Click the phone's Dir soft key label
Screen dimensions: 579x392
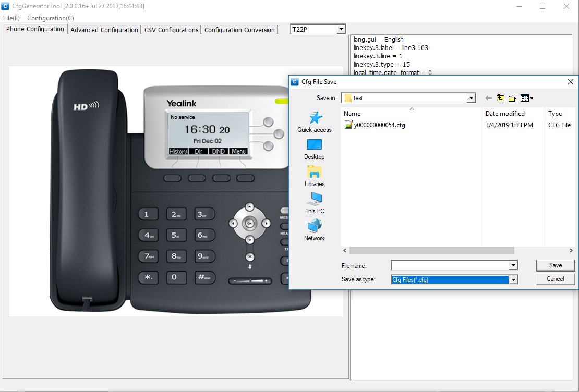coord(199,151)
